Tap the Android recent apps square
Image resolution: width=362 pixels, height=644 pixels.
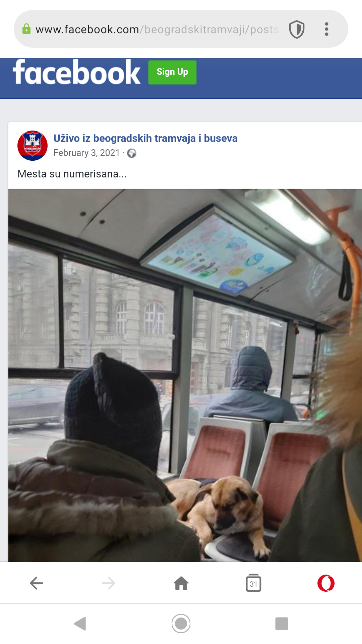(282, 624)
